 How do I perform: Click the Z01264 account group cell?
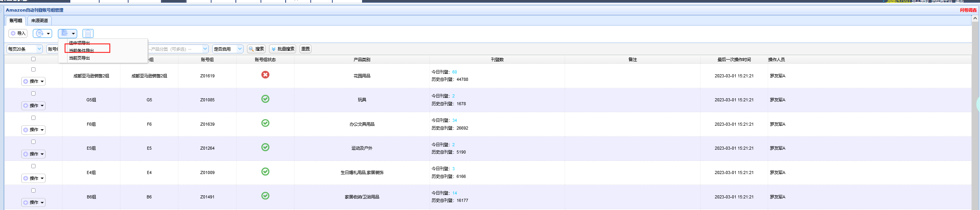pyautogui.click(x=207, y=148)
